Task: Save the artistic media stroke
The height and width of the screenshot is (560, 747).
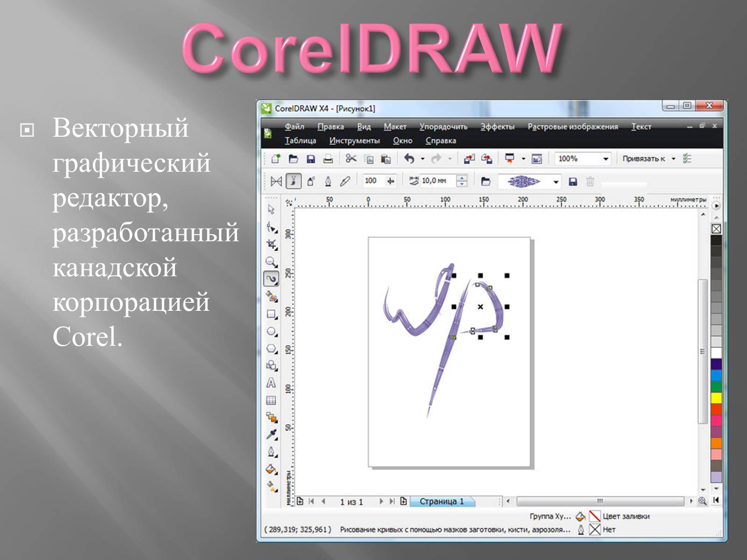Action: point(573,182)
